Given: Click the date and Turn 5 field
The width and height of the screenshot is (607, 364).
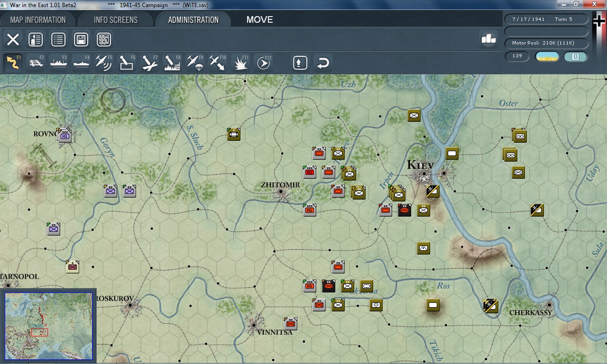Looking at the screenshot, I should point(546,19).
